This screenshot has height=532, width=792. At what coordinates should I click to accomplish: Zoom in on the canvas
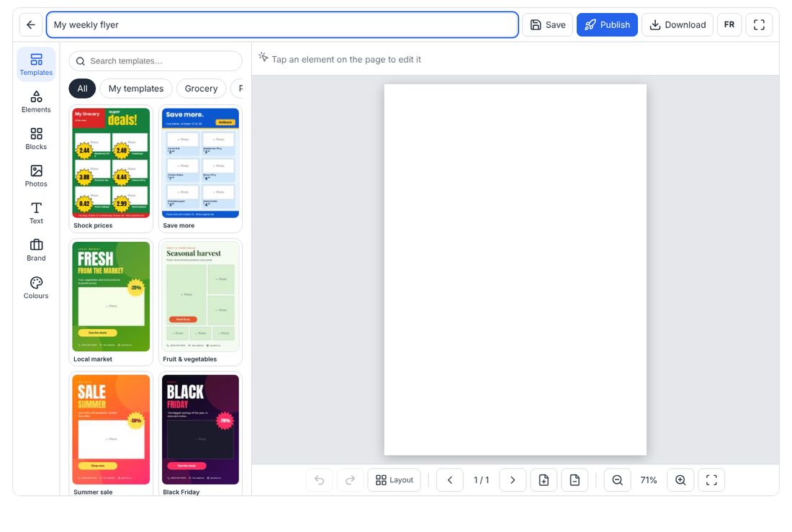point(680,480)
